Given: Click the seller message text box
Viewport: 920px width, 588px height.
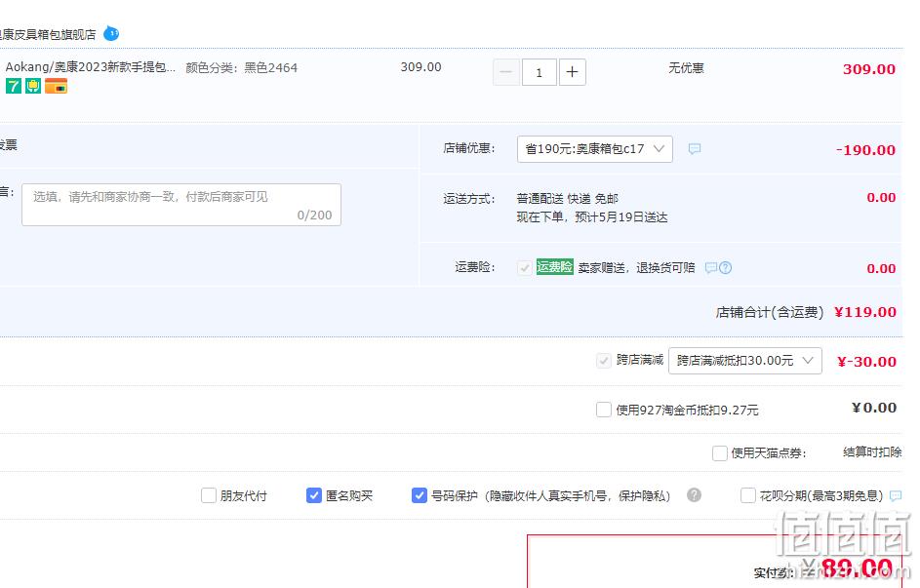Looking at the screenshot, I should click(181, 205).
